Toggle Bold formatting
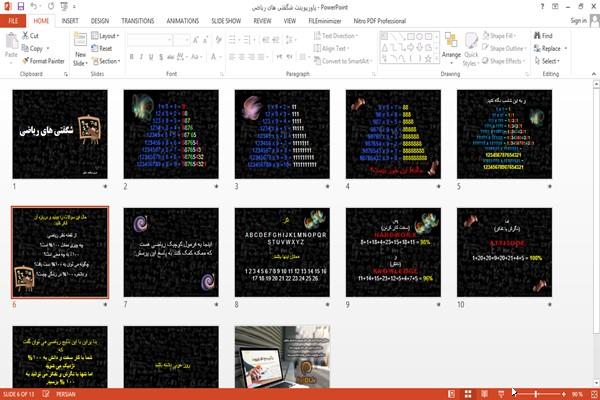The height and width of the screenshot is (400, 600). [132, 57]
